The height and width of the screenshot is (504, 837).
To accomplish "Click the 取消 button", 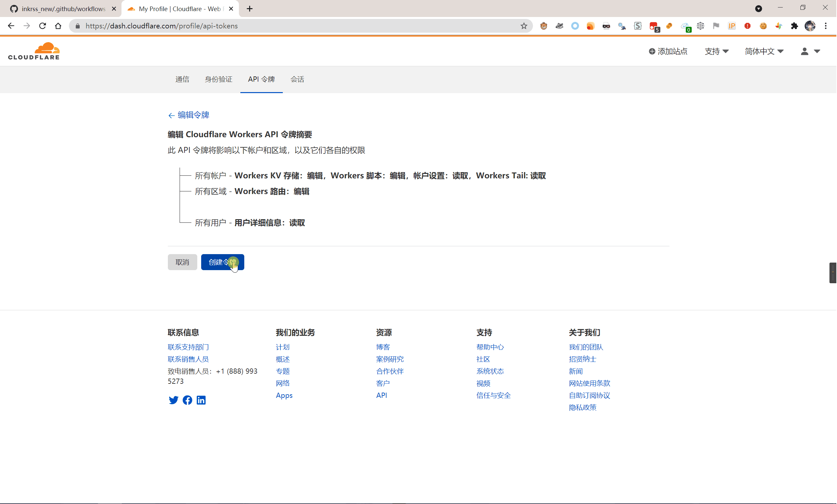I will (182, 262).
